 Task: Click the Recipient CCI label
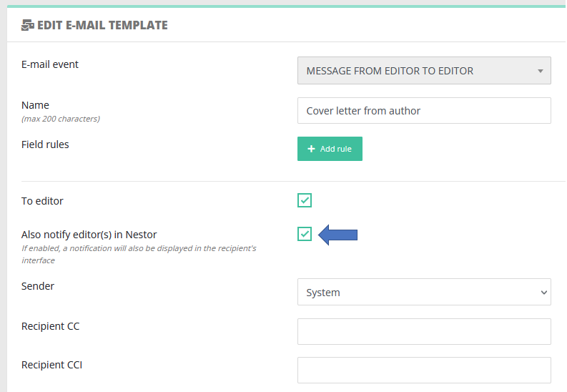click(x=51, y=365)
